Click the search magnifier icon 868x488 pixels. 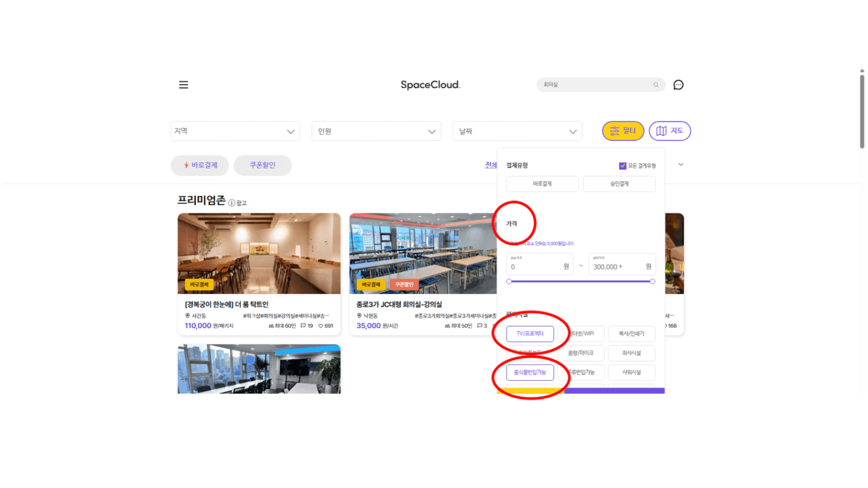[x=656, y=85]
